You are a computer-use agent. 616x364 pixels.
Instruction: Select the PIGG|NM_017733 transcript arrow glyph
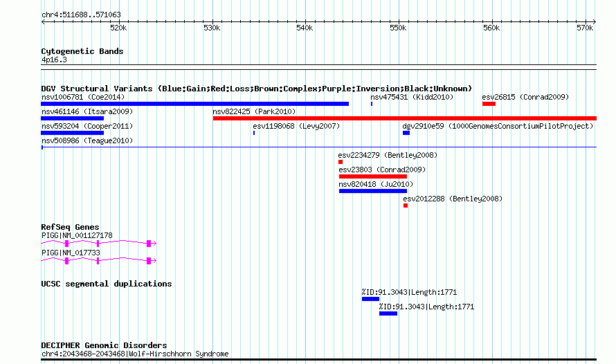(x=98, y=260)
